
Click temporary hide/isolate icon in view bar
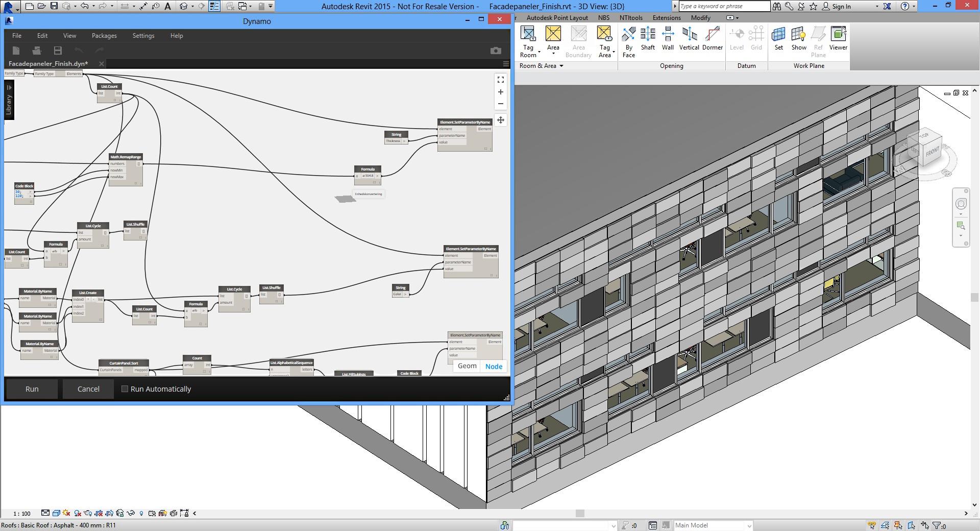(131, 513)
